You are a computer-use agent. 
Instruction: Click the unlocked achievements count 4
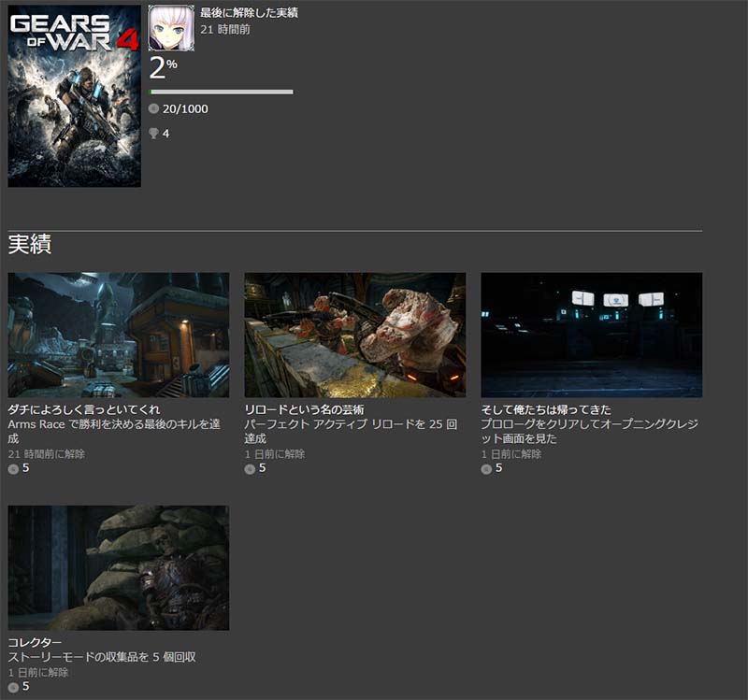coord(166,134)
